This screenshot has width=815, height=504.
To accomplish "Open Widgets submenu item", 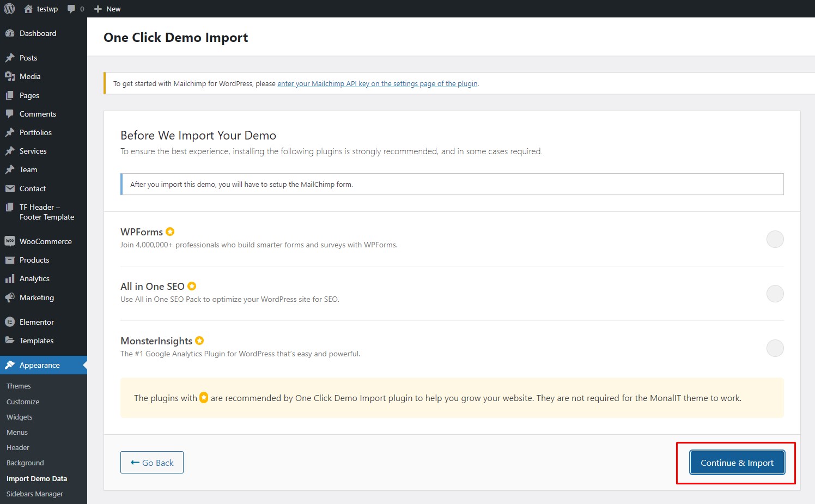I will 20,417.
